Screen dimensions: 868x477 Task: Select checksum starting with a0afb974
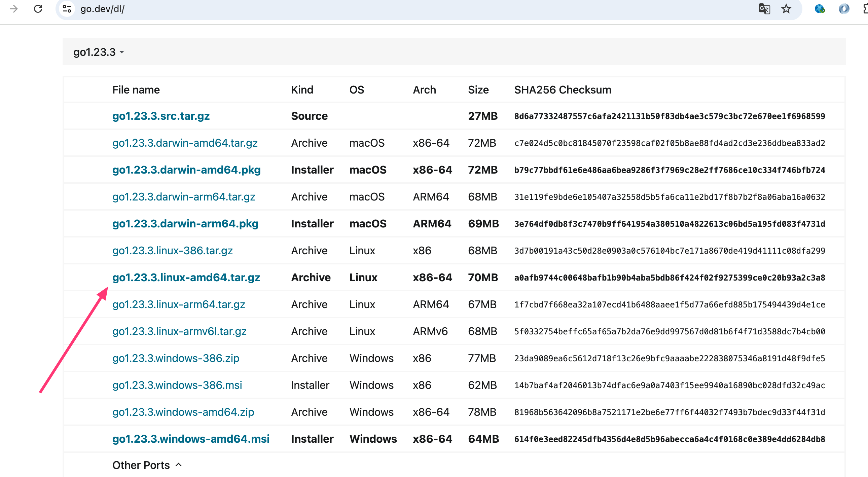tap(670, 278)
